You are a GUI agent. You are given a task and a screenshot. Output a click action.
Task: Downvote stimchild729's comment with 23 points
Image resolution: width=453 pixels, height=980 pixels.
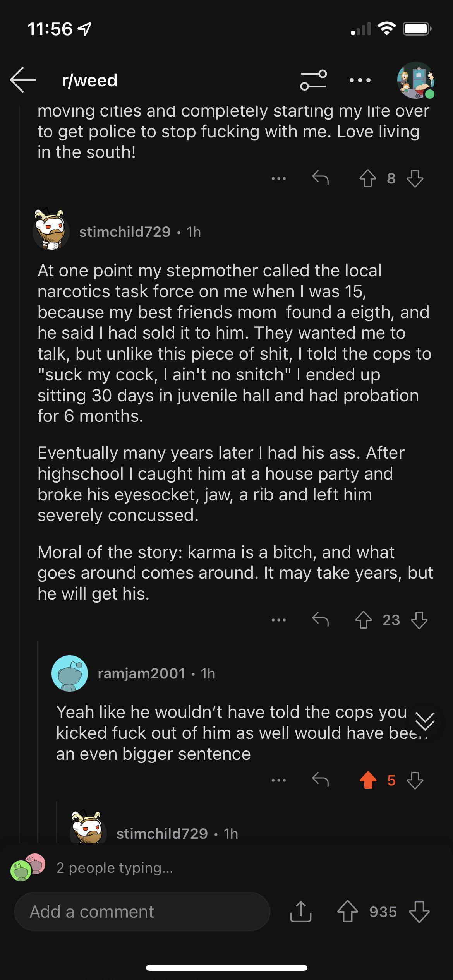(x=419, y=620)
